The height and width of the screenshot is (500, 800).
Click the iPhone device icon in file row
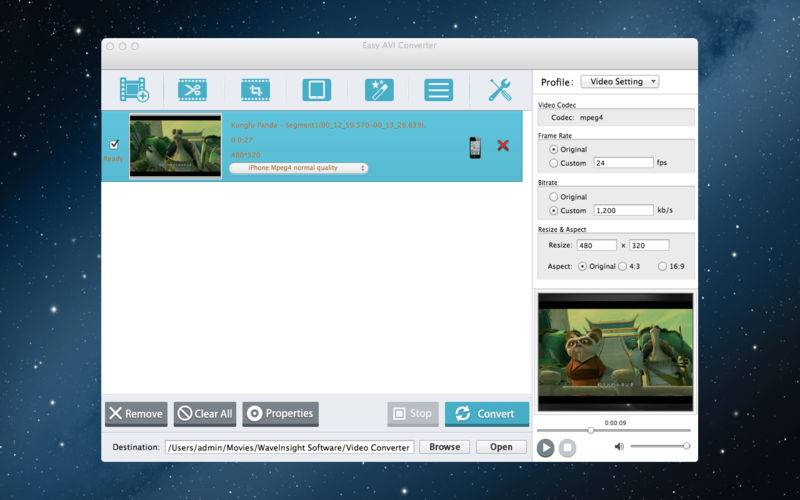pyautogui.click(x=475, y=147)
